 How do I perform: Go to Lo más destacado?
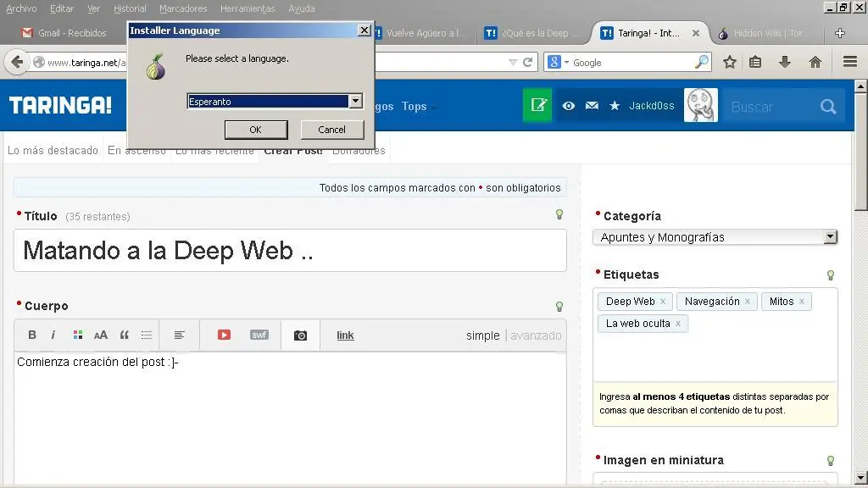click(53, 151)
